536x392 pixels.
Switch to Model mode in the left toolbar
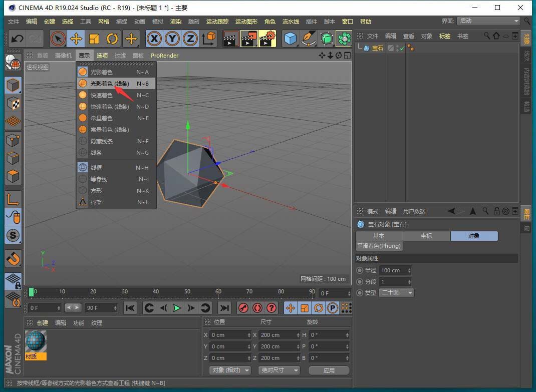[13, 85]
